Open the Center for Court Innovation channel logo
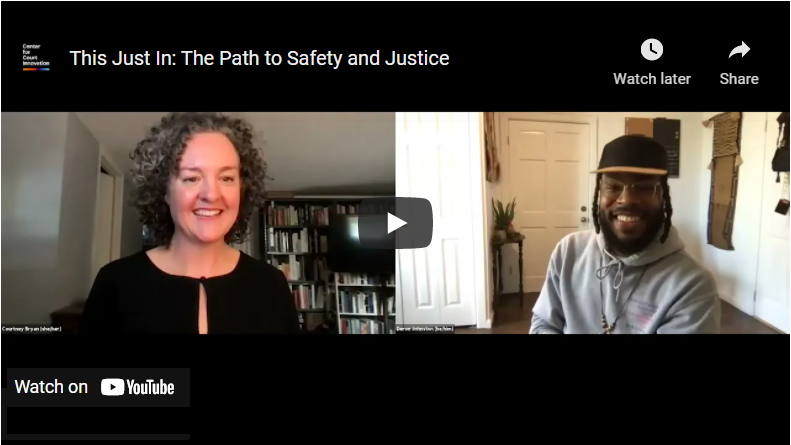 tap(36, 57)
